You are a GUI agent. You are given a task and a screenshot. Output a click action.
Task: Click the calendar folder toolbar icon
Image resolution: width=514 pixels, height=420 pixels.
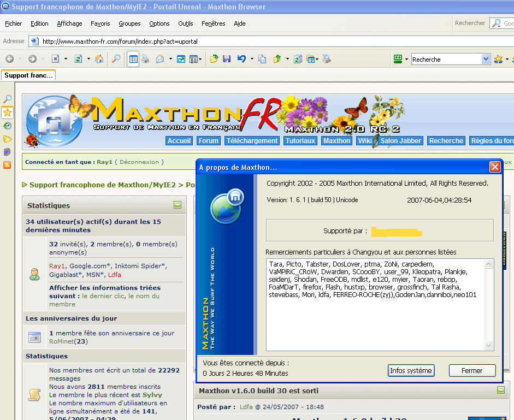tap(310, 59)
